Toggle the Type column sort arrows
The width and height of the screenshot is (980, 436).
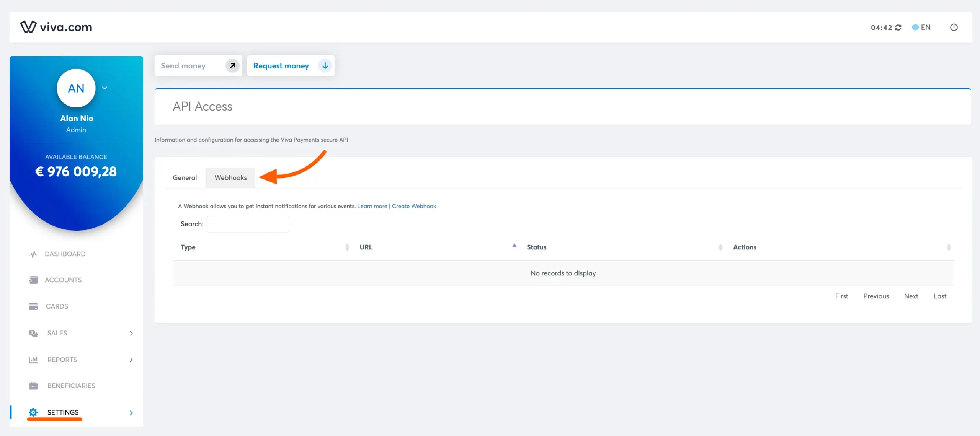tap(347, 247)
